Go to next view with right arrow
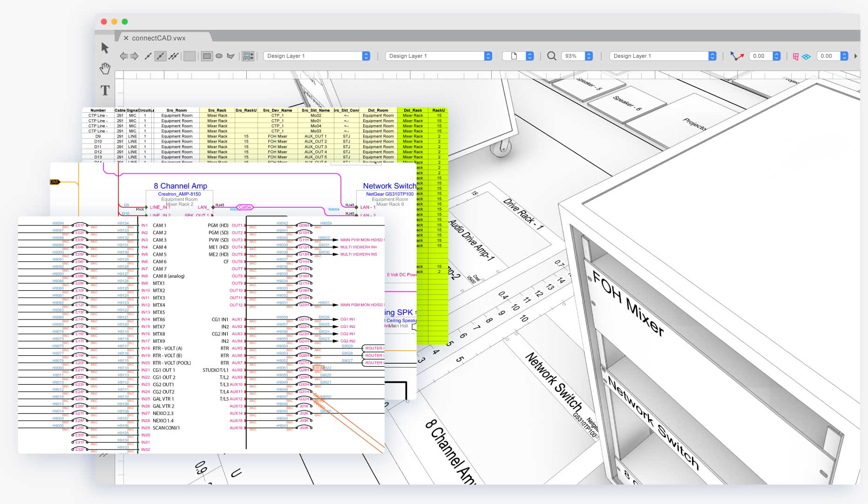The width and height of the screenshot is (868, 504). [x=134, y=56]
